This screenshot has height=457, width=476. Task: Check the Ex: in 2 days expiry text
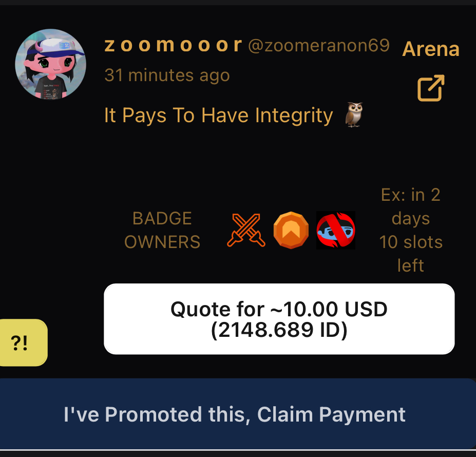point(411,206)
